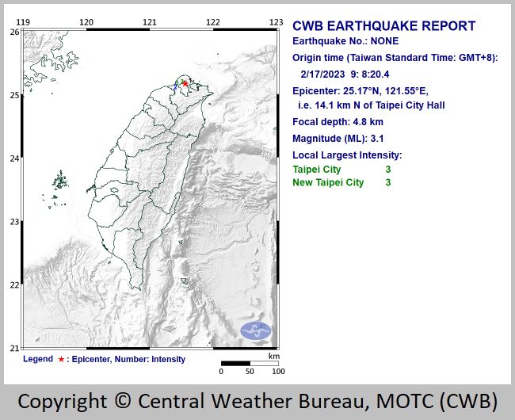Select the New Taipei City intensity row
Viewport: 515px width, 420px height.
[x=341, y=182]
